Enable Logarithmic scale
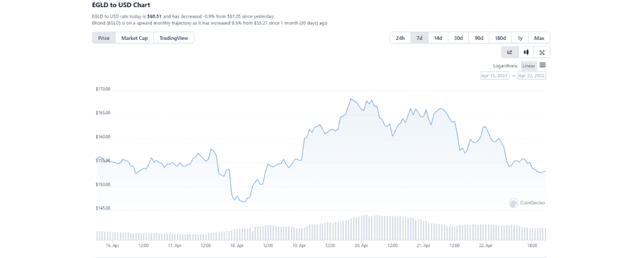644x258 pixels. point(506,66)
